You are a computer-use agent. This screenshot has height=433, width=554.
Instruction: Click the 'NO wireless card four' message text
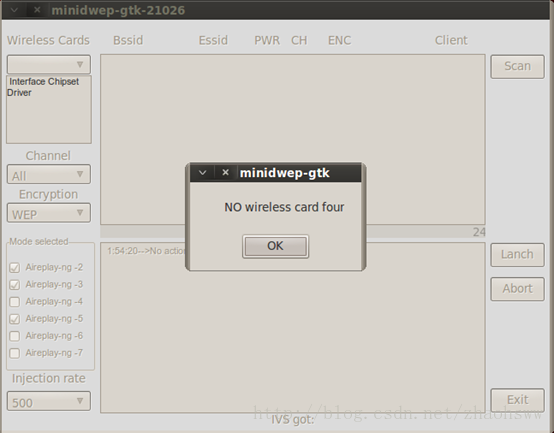(x=284, y=207)
